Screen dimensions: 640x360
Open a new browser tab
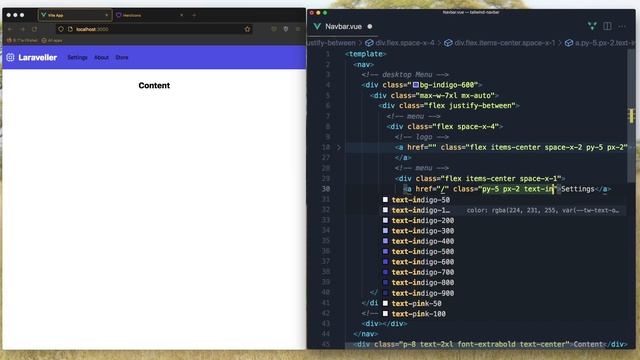coord(194,15)
